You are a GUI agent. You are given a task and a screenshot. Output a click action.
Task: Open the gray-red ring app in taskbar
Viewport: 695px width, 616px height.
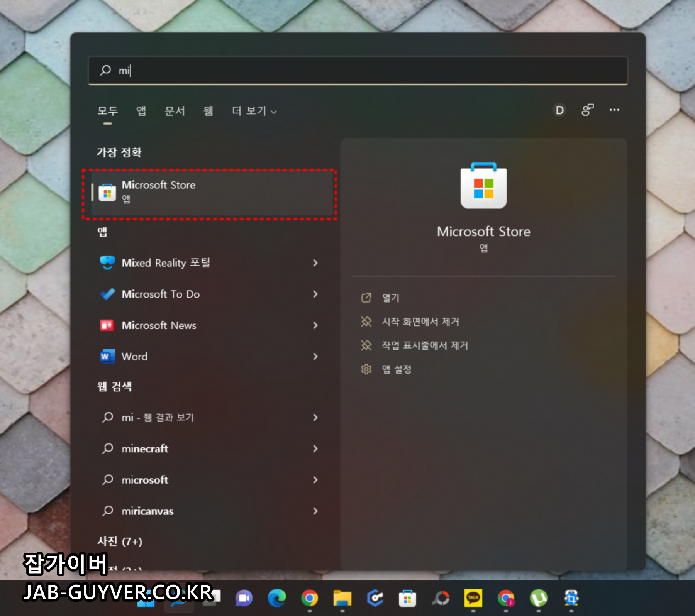(x=441, y=598)
